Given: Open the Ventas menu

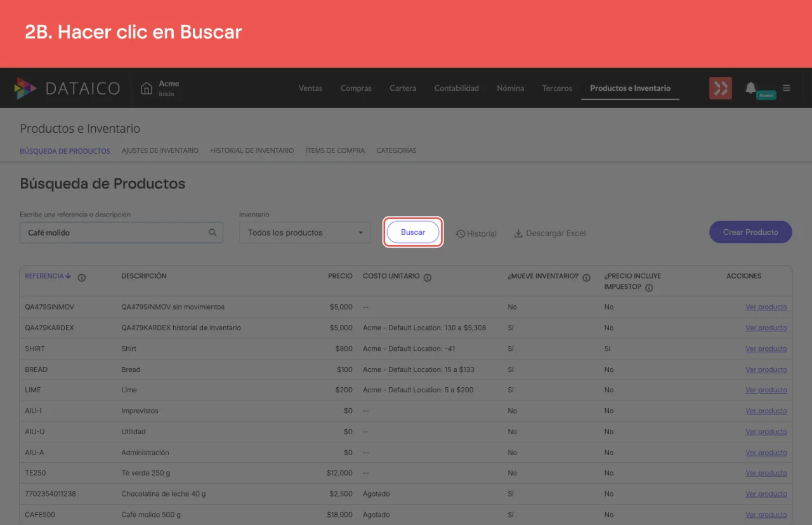Looking at the screenshot, I should 311,88.
